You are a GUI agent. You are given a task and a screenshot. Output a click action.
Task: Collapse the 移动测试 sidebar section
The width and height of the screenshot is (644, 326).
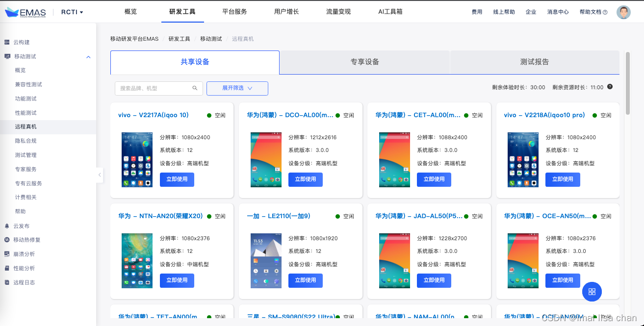click(x=88, y=57)
